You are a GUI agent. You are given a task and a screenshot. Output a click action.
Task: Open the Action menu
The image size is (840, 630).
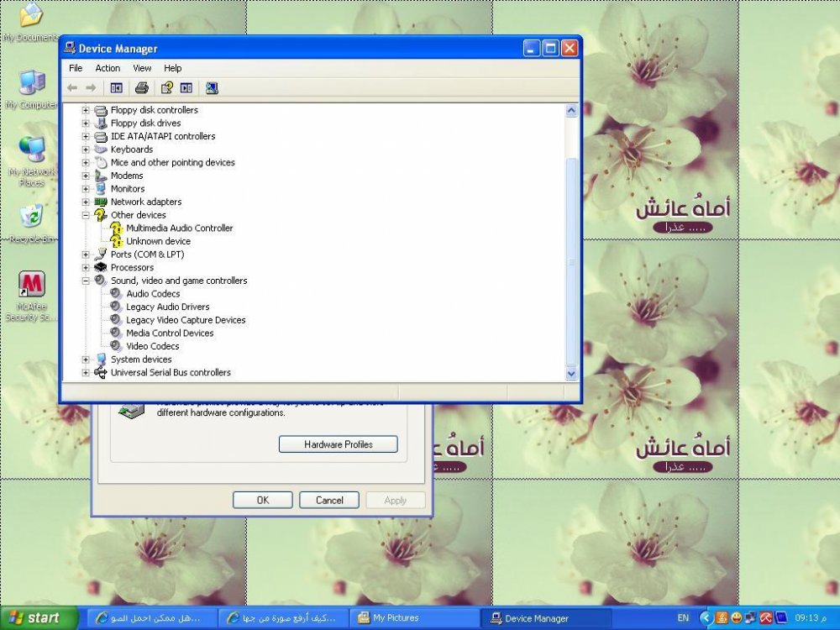tap(108, 68)
